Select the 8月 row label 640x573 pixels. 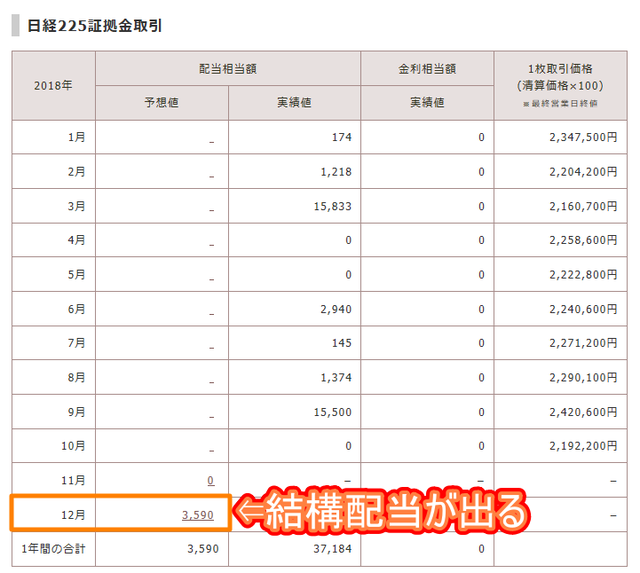[77, 377]
